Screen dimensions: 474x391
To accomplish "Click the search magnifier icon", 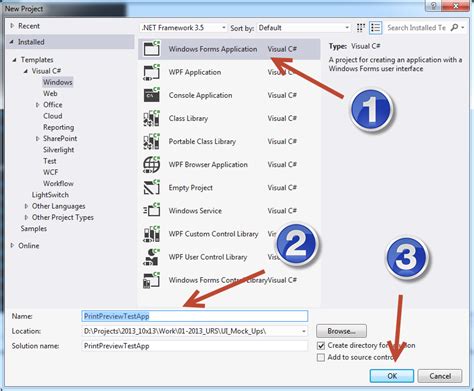I will pos(454,28).
